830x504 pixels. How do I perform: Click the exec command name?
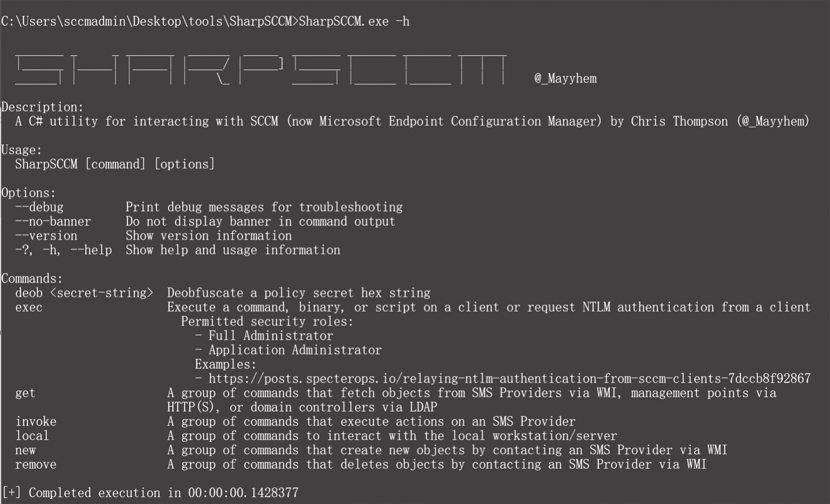pyautogui.click(x=29, y=307)
